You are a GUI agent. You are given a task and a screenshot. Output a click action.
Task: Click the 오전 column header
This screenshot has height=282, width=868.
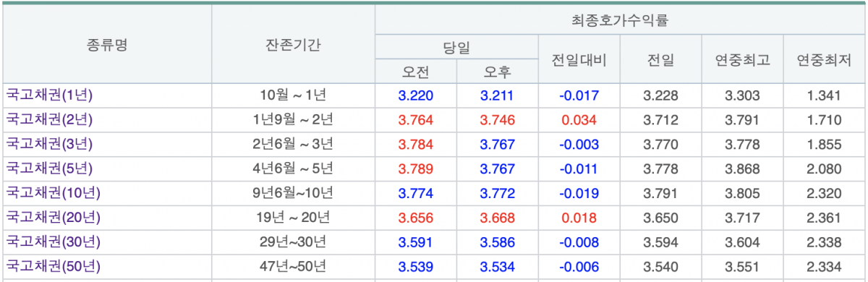point(415,72)
